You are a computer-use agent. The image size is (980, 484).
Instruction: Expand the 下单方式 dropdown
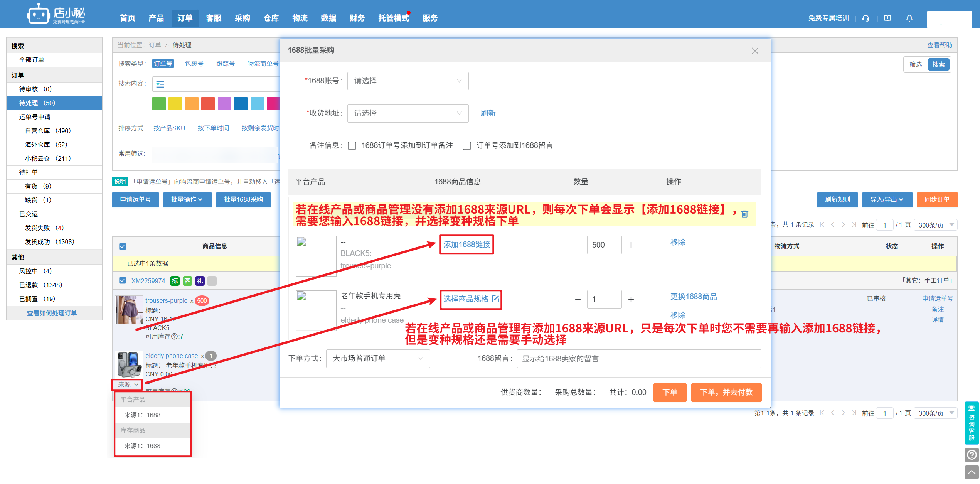(x=377, y=359)
